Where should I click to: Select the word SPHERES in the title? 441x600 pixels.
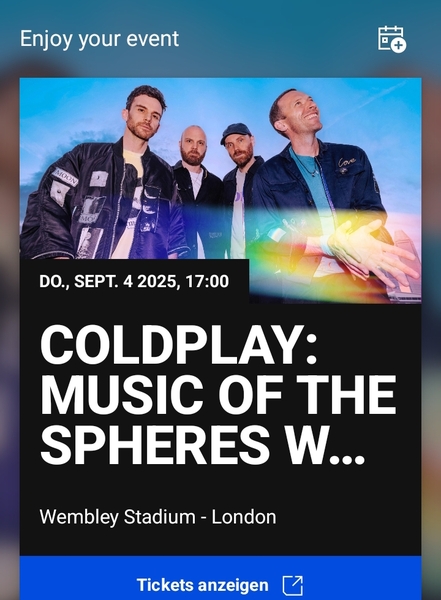tap(155, 444)
